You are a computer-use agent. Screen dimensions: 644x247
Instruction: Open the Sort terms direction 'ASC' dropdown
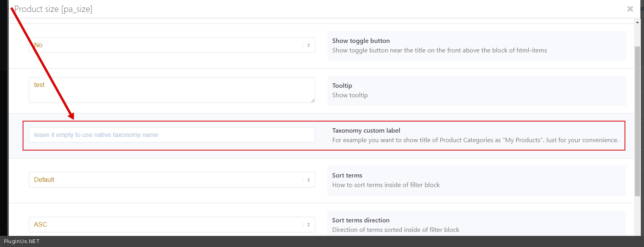(172, 225)
